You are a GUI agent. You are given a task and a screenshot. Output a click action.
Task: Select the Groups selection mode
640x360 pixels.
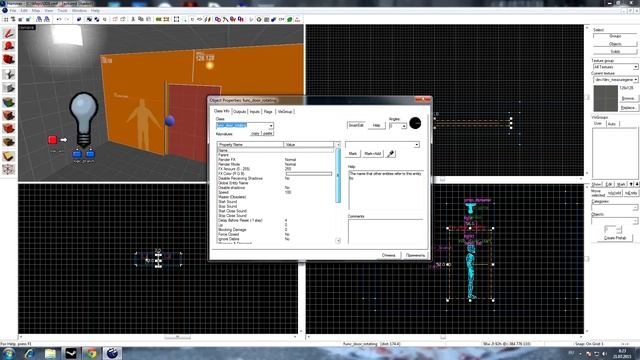(615, 36)
